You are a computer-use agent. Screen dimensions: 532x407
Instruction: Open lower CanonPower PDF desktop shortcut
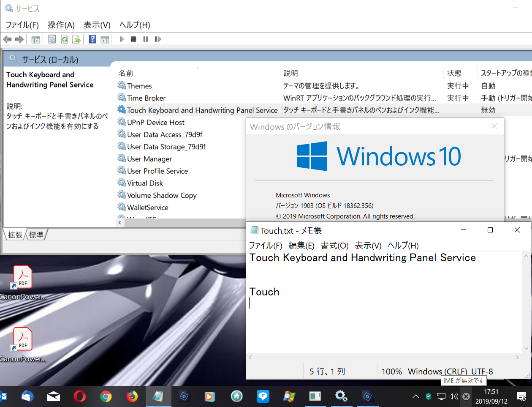coord(23,344)
